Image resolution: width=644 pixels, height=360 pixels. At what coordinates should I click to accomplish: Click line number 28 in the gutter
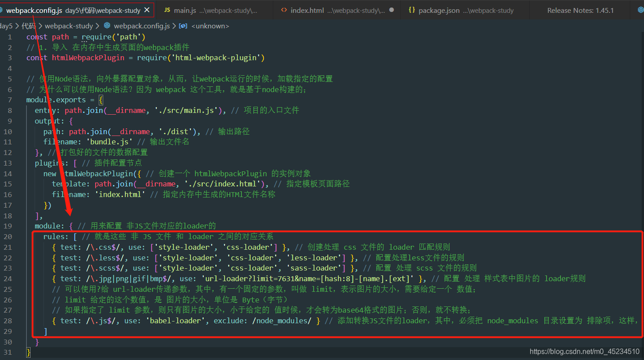click(x=8, y=321)
